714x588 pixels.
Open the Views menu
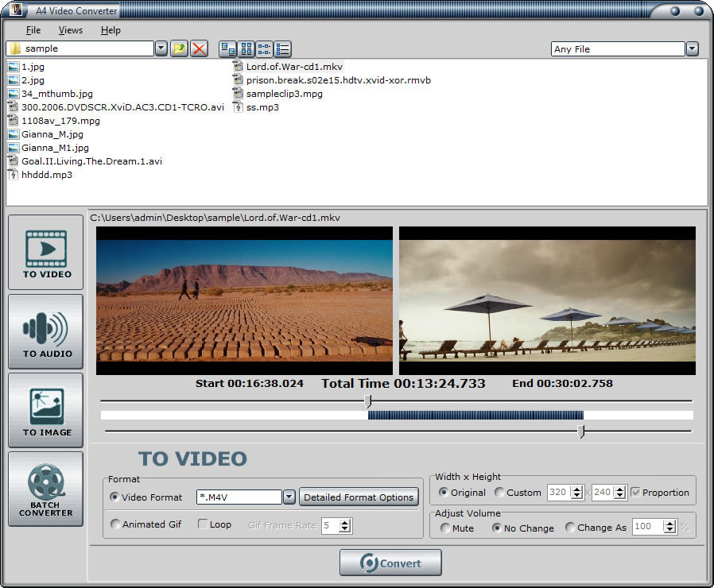pos(70,30)
